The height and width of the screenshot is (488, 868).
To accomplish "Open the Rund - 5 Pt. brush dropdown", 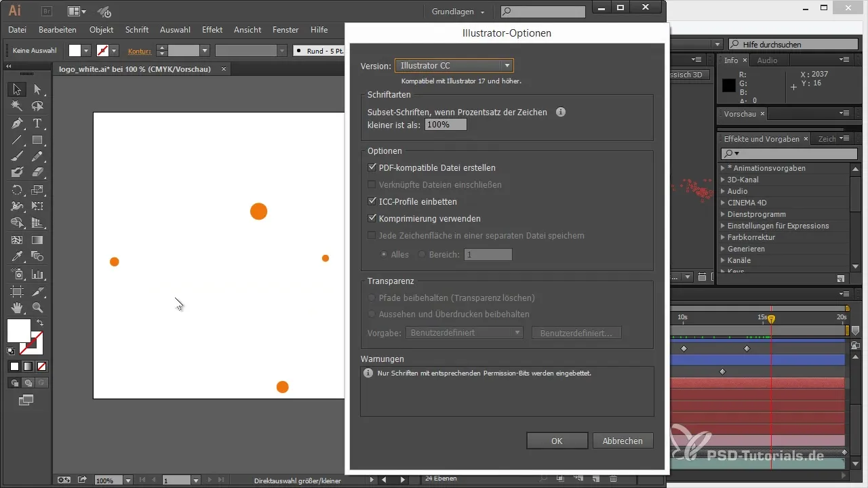I will tap(319, 51).
